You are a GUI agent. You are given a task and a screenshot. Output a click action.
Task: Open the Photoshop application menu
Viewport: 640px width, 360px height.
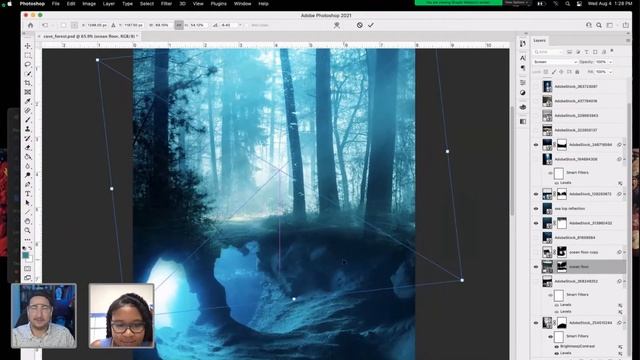[32, 4]
